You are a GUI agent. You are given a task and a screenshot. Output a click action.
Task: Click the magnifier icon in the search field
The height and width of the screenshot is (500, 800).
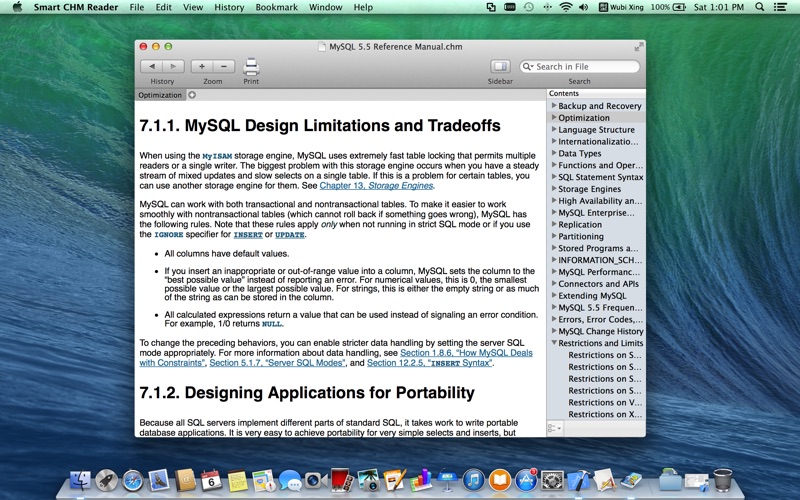[528, 66]
